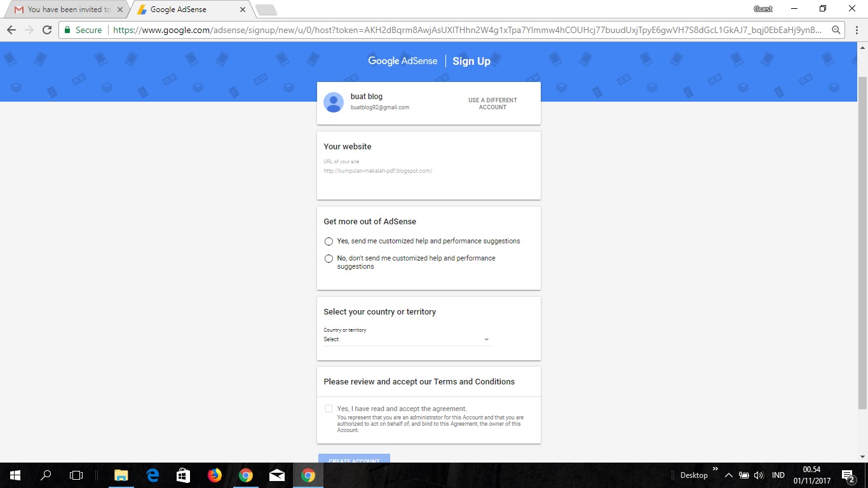Click 'Select your country or territory' heading
The width and height of the screenshot is (868, 488).
click(380, 312)
